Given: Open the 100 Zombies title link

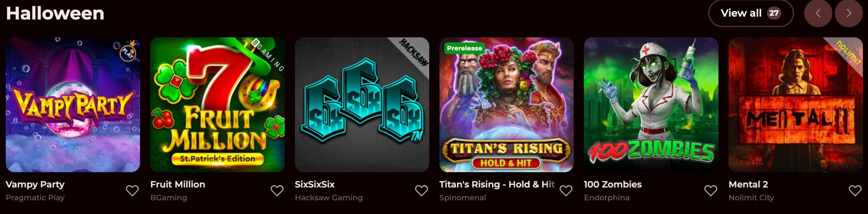Looking at the screenshot, I should coord(613,184).
